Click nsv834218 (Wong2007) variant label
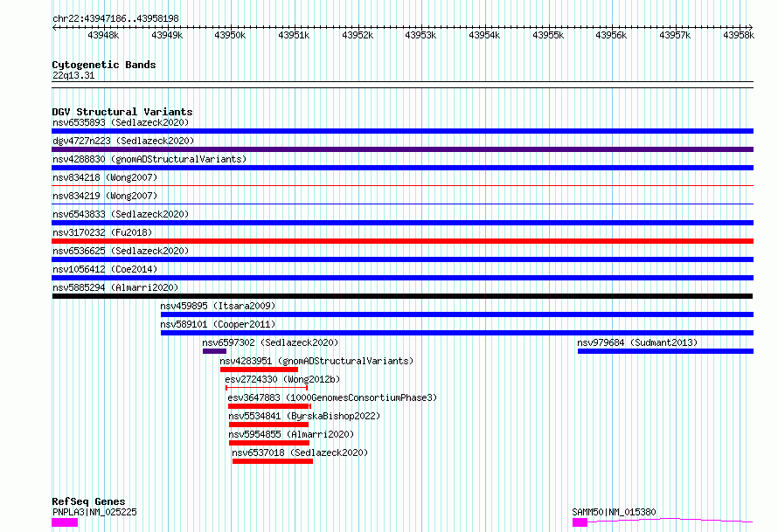 (105, 177)
